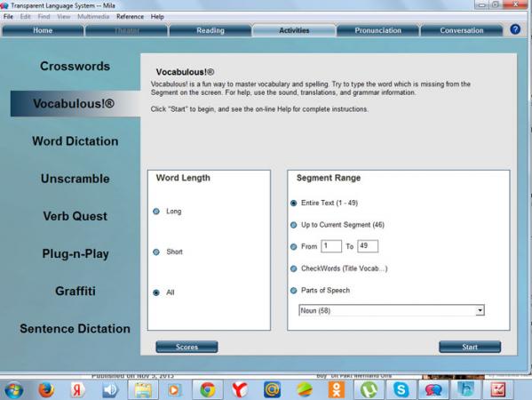Switch to the Pronunciation tab
This screenshot has width=532, height=400.
[x=377, y=30]
